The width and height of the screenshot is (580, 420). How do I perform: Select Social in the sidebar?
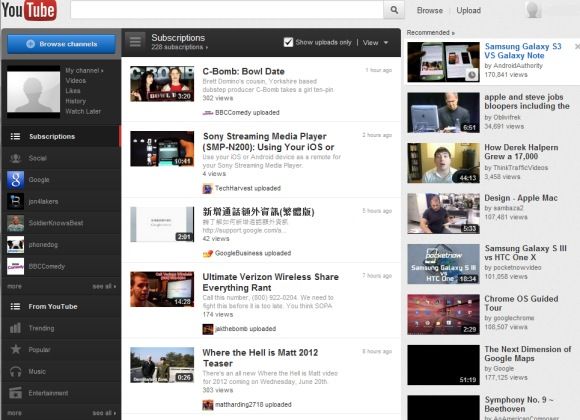[x=61, y=158]
